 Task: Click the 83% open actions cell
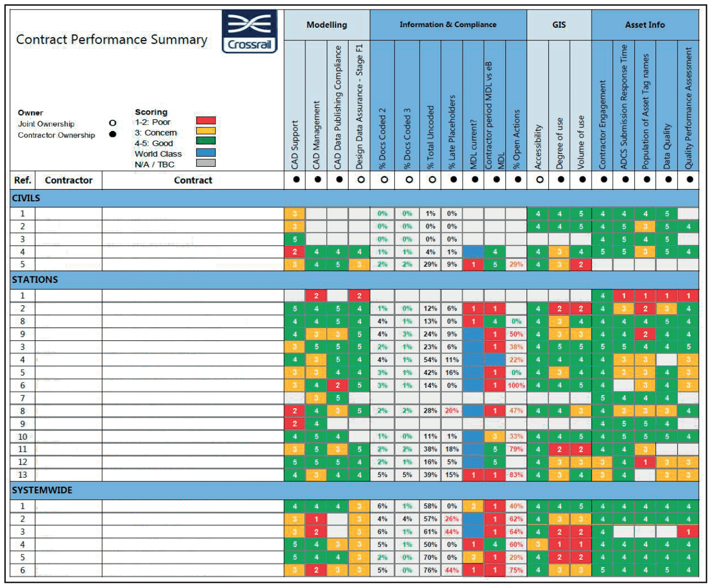point(516,475)
